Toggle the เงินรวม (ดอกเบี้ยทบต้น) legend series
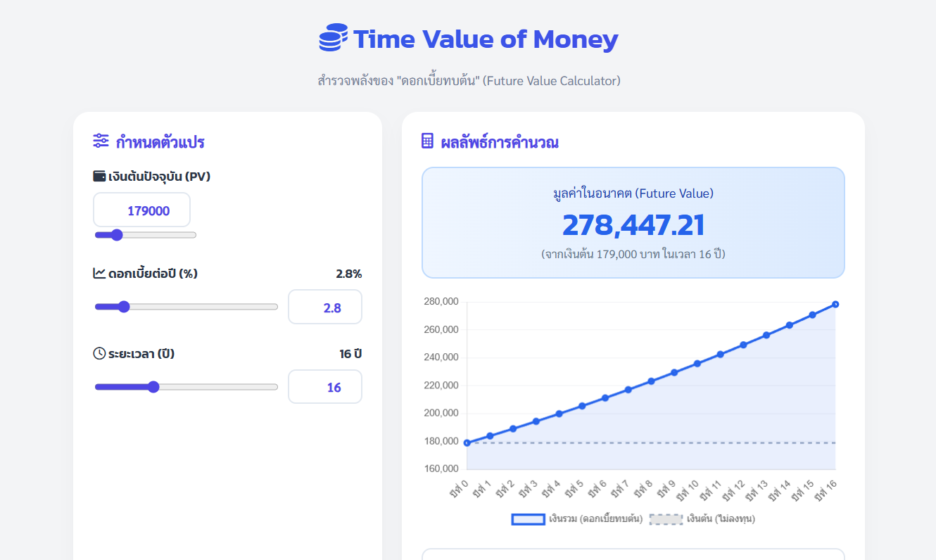Image resolution: width=936 pixels, height=560 pixels. 576,519
